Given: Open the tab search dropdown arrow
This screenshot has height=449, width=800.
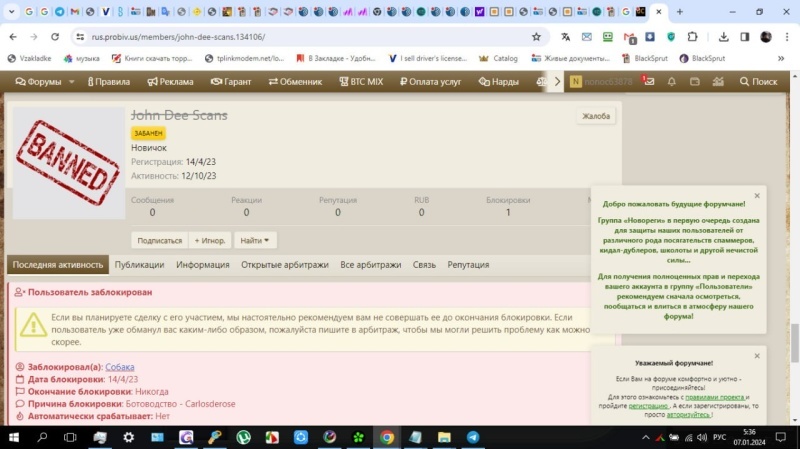Looking at the screenshot, I should pyautogui.click(x=11, y=11).
